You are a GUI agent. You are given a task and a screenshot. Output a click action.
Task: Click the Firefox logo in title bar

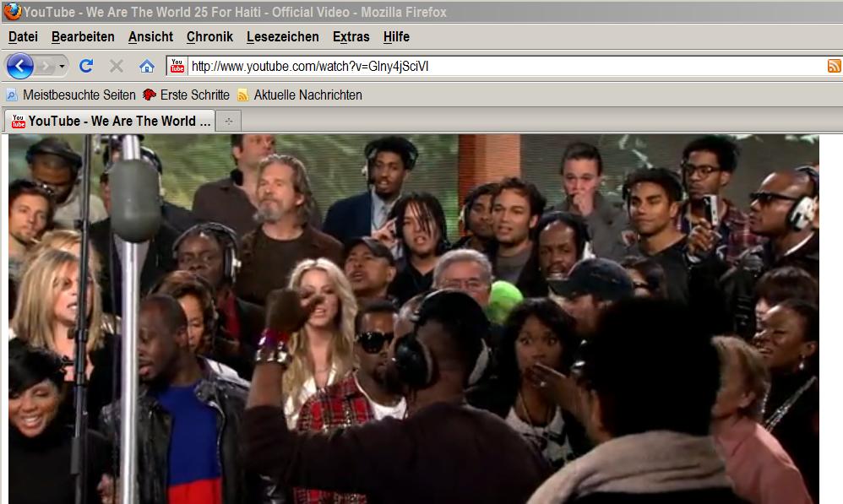[13, 11]
